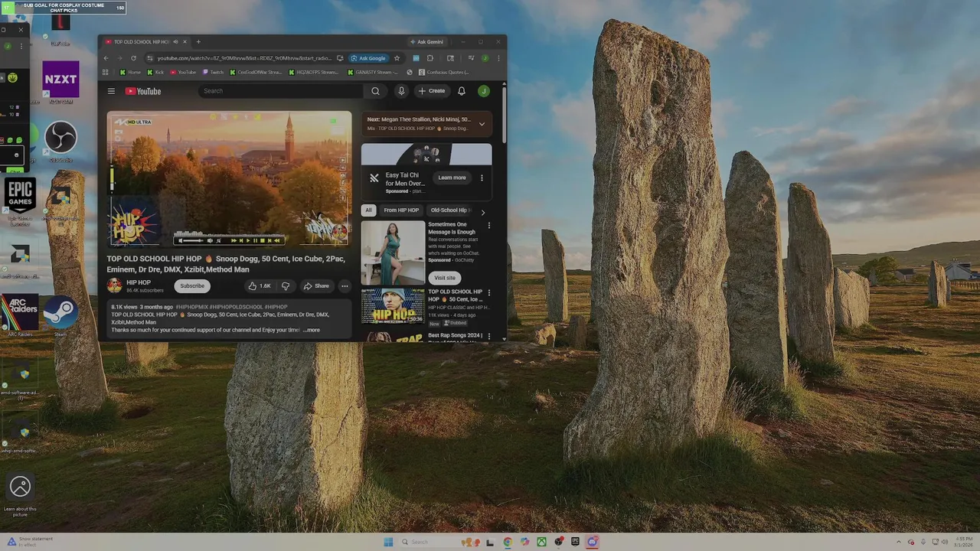Open the YouTube bookmark
The height and width of the screenshot is (551, 980).
[183, 72]
